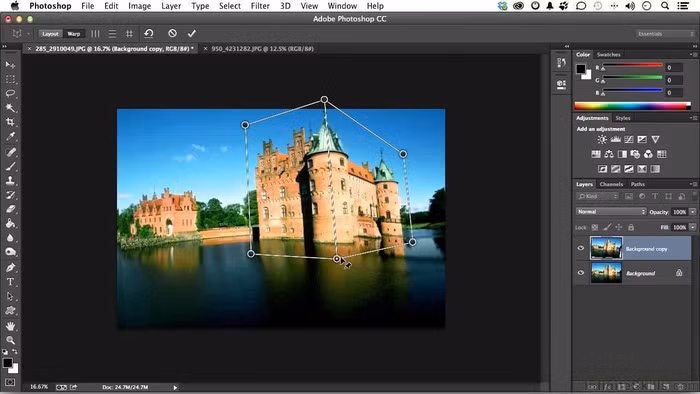Open the Normal blend mode dropdown
This screenshot has height=394, width=700.
pos(611,212)
